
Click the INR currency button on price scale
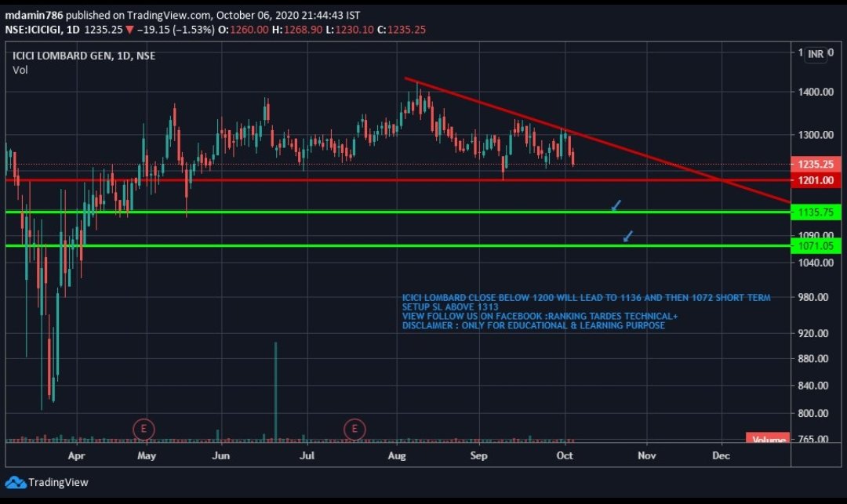point(814,54)
